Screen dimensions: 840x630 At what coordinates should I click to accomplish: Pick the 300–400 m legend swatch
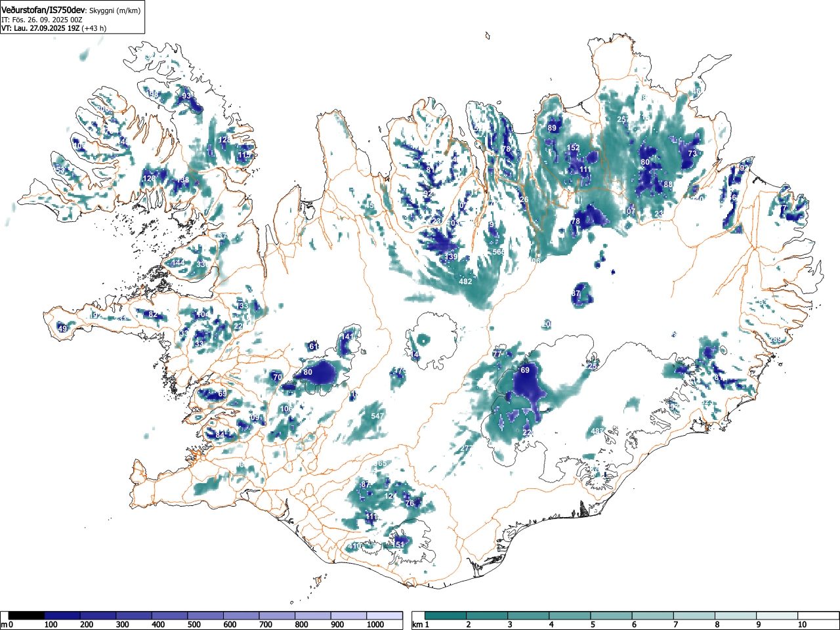(134, 616)
